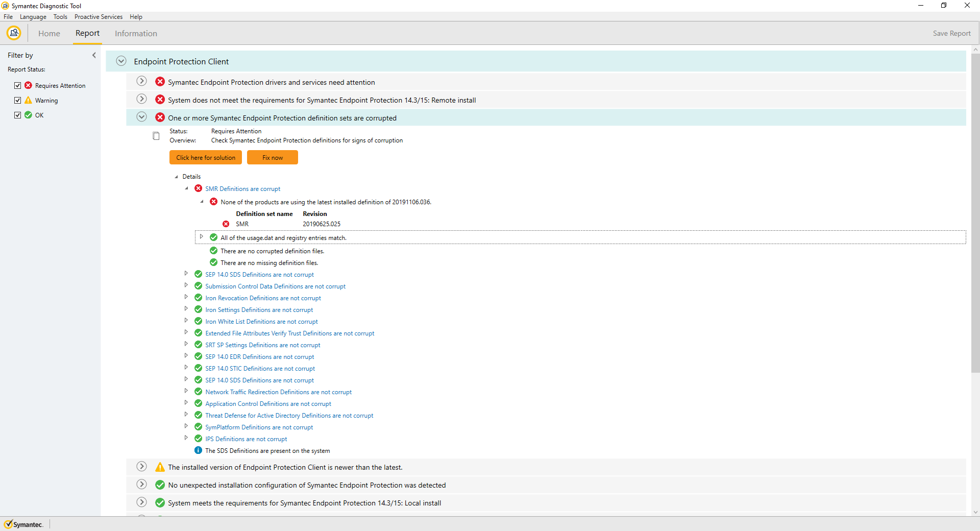980x531 pixels.
Task: Click red icon beside Requires Attention filter
Action: click(28, 85)
